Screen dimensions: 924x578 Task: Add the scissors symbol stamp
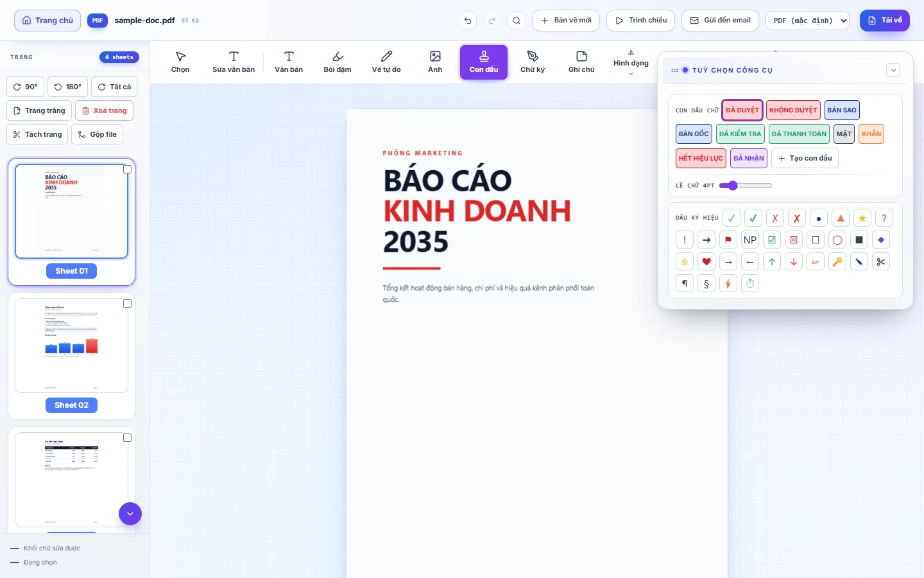click(881, 262)
